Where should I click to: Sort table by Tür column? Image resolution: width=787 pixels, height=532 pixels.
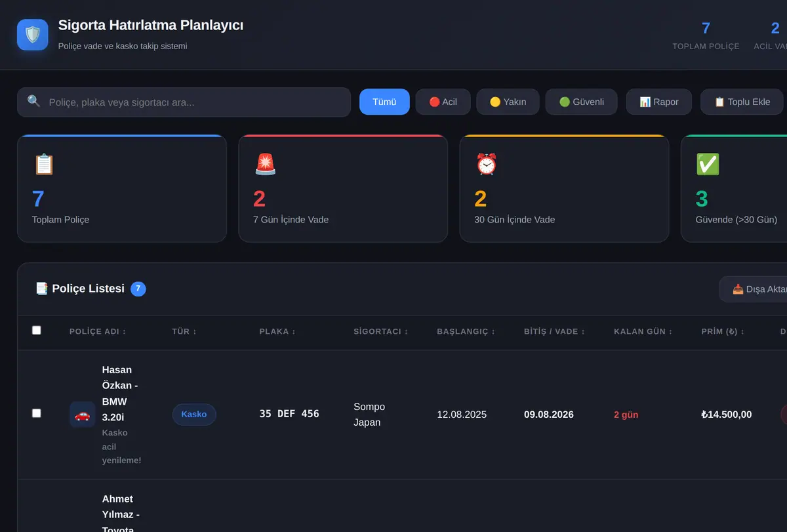click(184, 332)
